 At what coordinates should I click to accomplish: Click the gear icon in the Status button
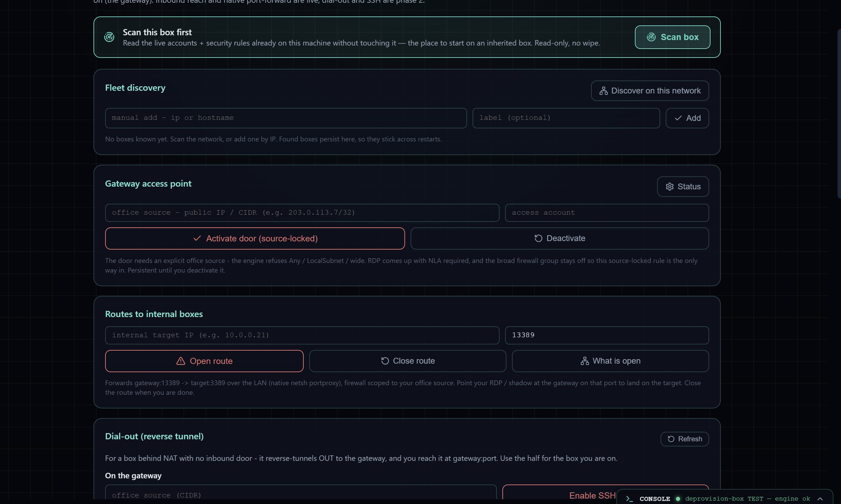[x=669, y=187]
